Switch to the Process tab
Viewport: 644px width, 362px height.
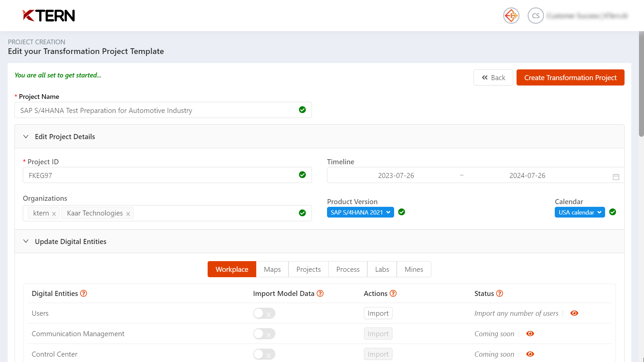point(348,269)
